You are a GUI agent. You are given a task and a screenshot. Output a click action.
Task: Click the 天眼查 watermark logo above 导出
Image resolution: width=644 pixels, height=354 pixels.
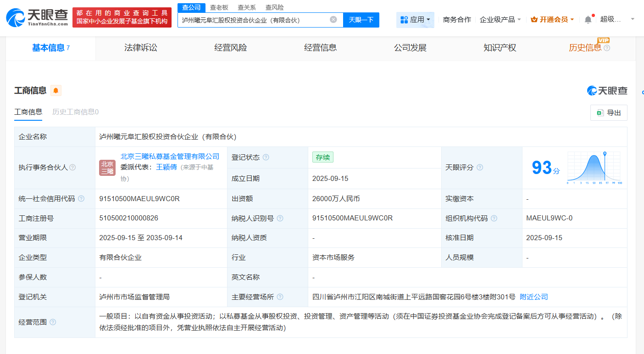point(607,90)
